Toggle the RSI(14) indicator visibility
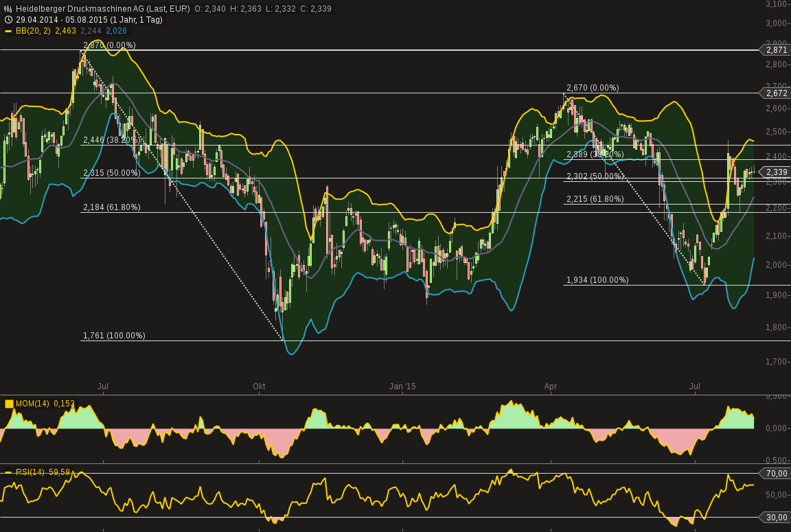This screenshot has width=791, height=532. point(29,473)
